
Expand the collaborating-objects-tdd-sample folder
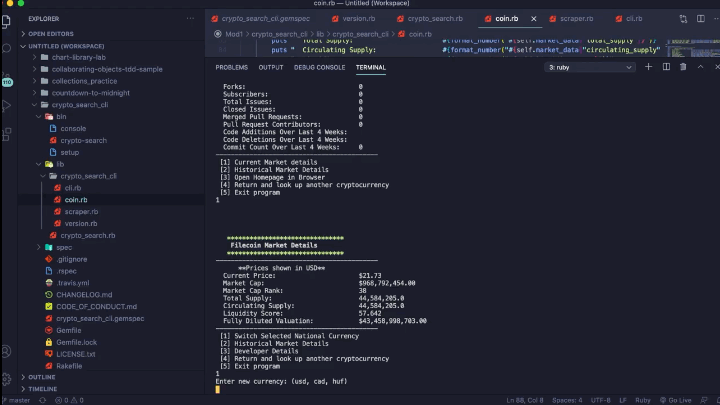(x=107, y=69)
